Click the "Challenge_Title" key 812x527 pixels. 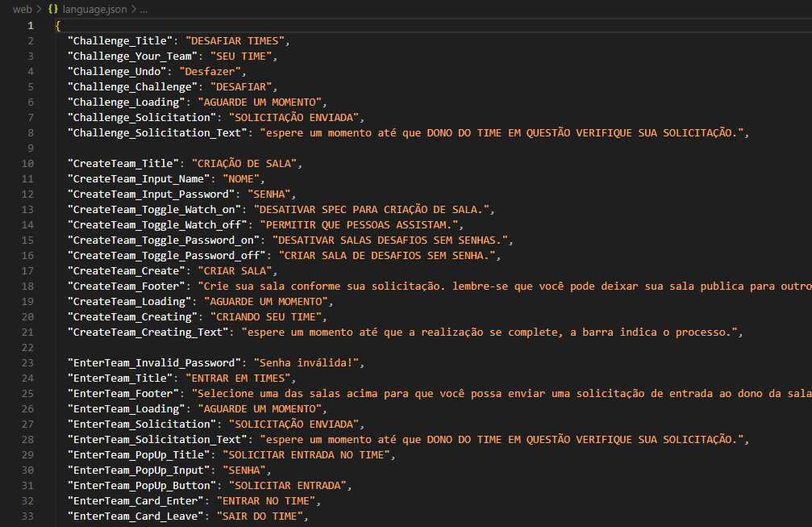click(x=121, y=40)
